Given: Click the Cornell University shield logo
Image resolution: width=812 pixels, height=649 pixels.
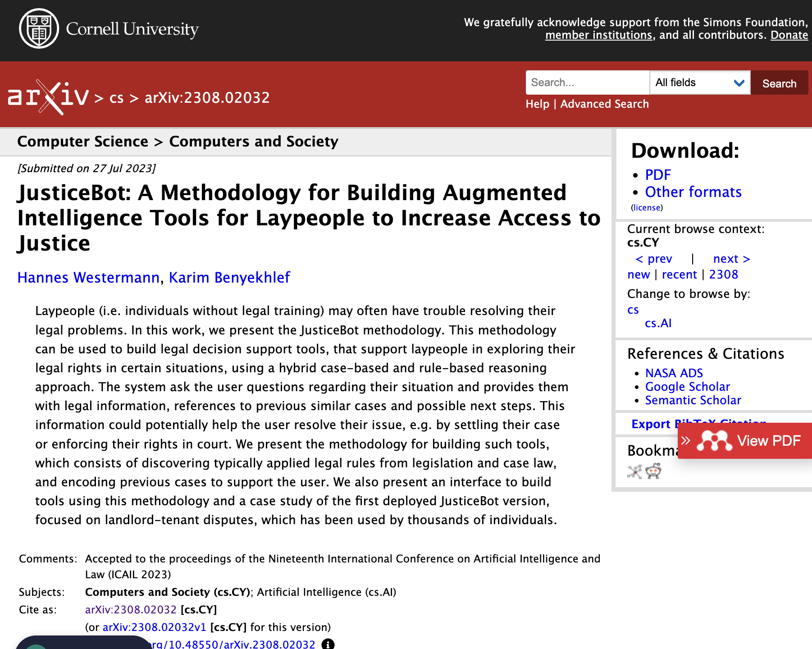Looking at the screenshot, I should [x=39, y=28].
